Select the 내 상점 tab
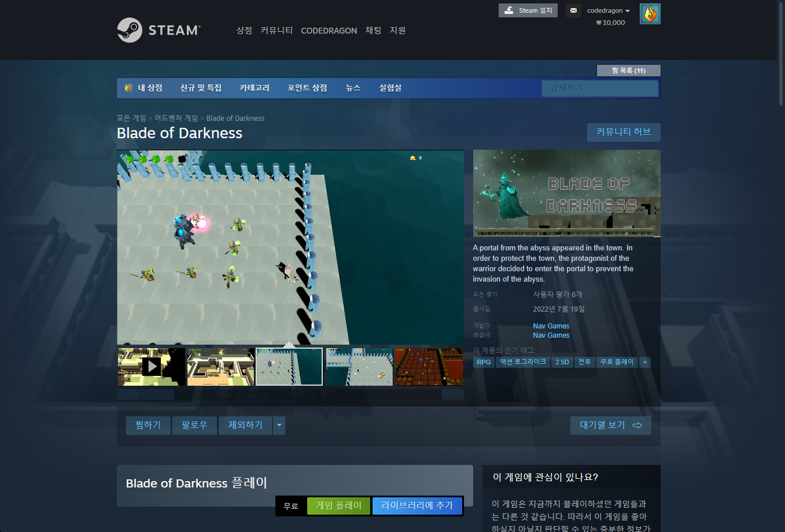The width and height of the screenshot is (785, 532). [143, 88]
